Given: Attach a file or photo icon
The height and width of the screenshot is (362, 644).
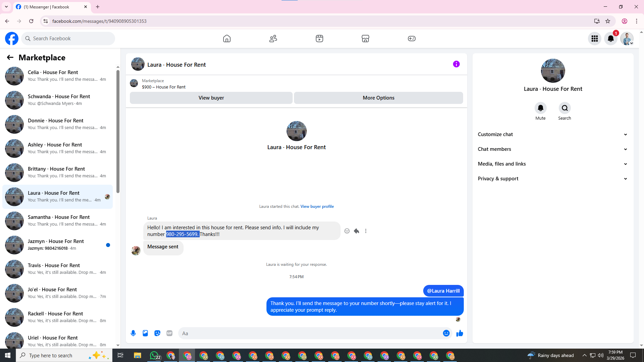Looking at the screenshot, I should point(145,333).
